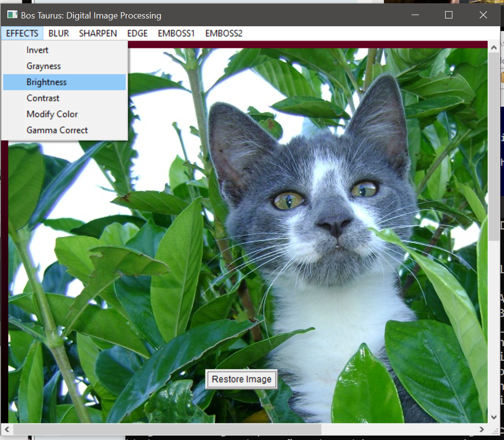Choose the Grayness effect

(x=44, y=66)
